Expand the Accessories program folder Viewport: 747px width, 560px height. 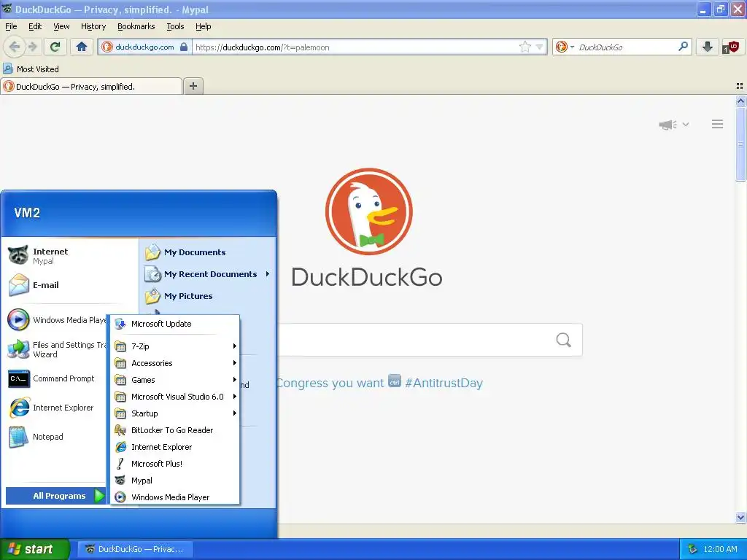175,363
